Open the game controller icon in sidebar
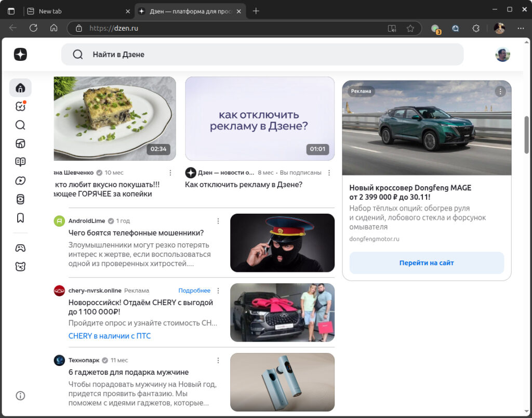532x418 pixels. [x=20, y=248]
